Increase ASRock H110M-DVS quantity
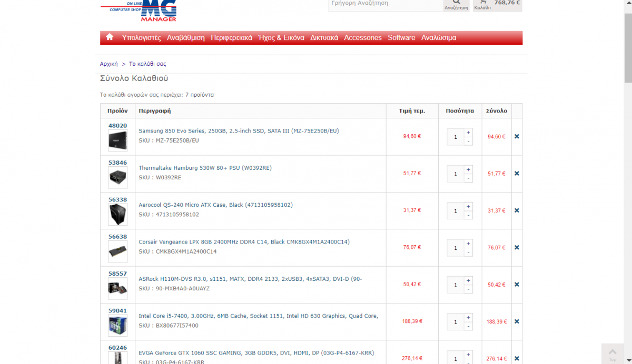Screen dimensions: 632x364 (468, 280)
